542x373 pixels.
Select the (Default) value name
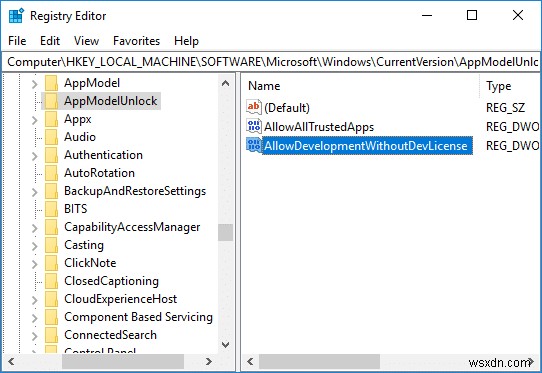(287, 108)
